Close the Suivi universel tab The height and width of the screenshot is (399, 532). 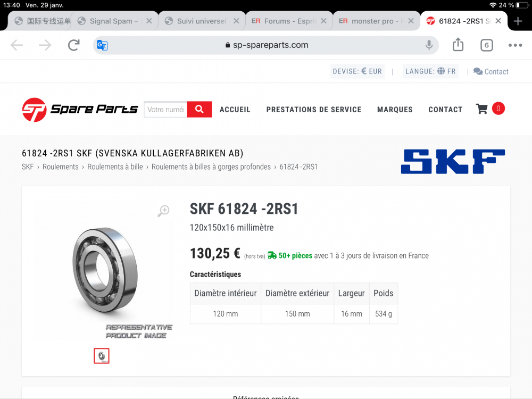tap(237, 21)
